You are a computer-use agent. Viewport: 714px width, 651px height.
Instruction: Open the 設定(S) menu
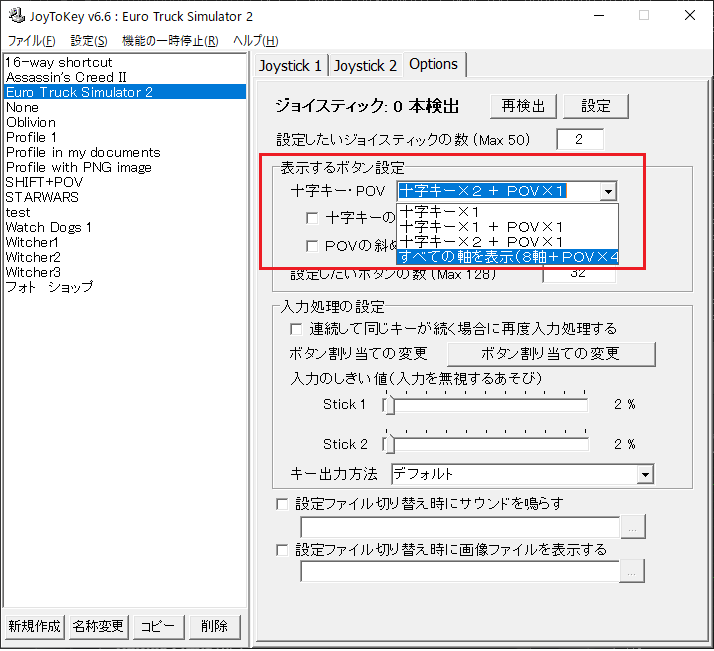(x=89, y=41)
